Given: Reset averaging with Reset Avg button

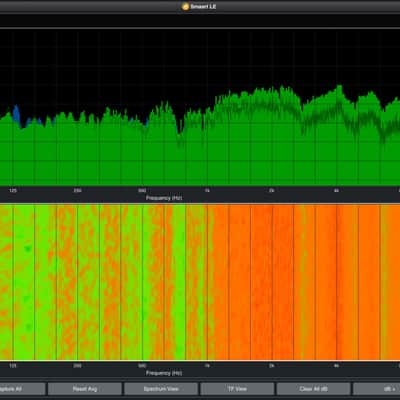Looking at the screenshot, I should pos(85,389).
